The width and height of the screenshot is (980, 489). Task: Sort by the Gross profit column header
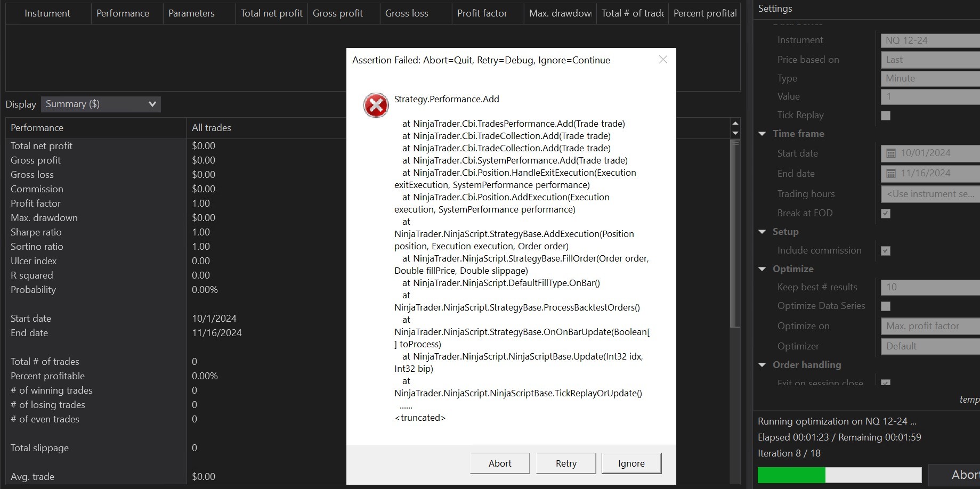point(344,13)
